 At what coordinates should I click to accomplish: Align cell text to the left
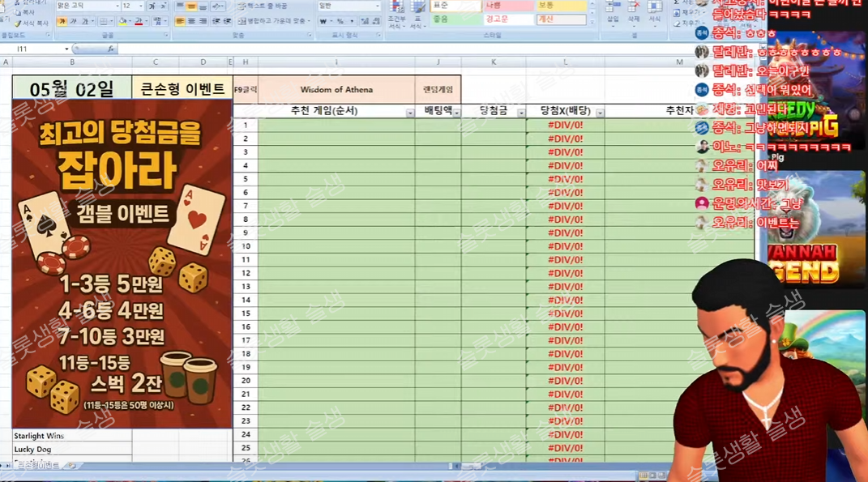click(x=180, y=22)
